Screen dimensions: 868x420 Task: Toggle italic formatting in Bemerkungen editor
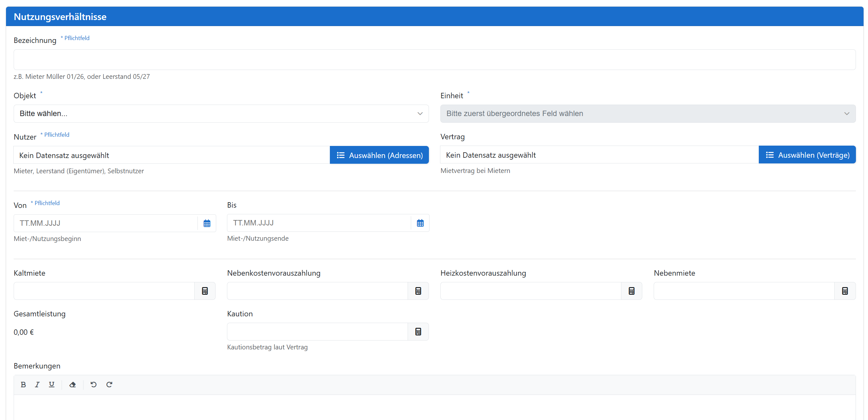pyautogui.click(x=37, y=385)
